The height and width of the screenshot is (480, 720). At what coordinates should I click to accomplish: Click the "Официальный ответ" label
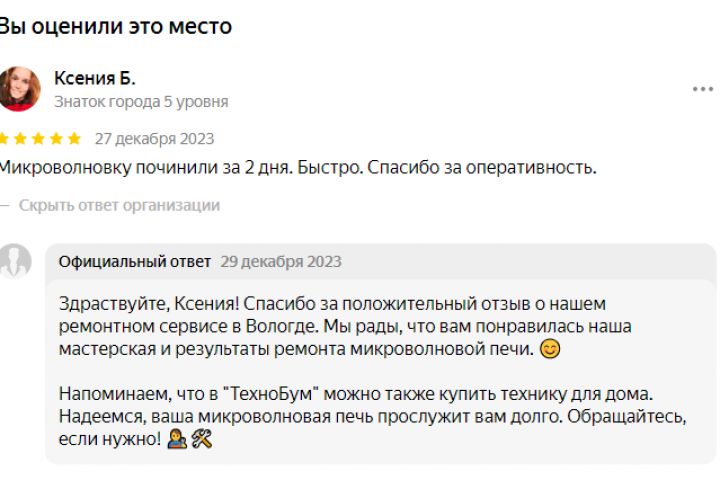[x=135, y=262]
